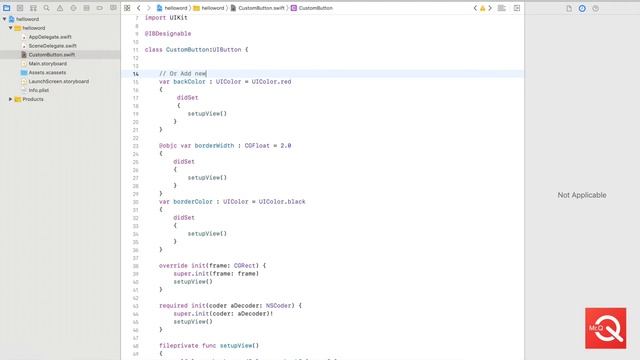The height and width of the screenshot is (360, 640).
Task: Click 'import UIKit' line
Action: (x=166, y=18)
